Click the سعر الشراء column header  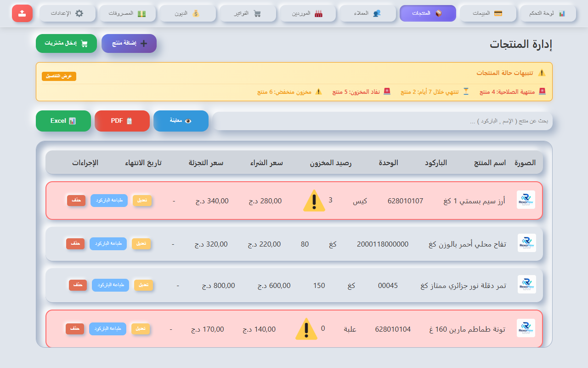pyautogui.click(x=266, y=163)
